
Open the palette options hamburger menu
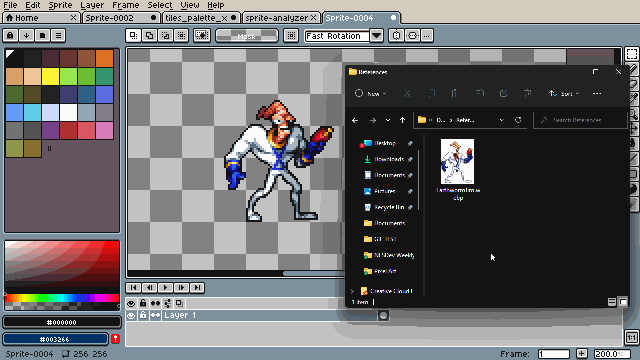pyautogui.click(x=58, y=36)
